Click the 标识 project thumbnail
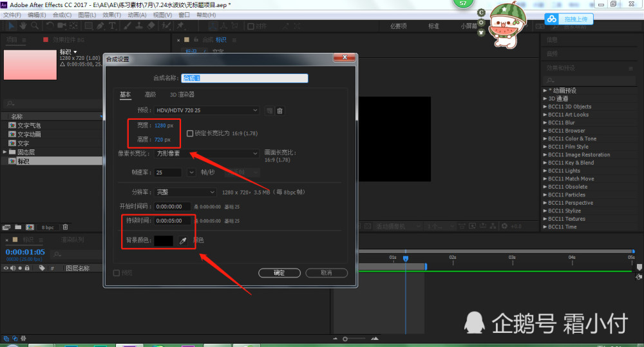644x347 pixels. point(30,65)
